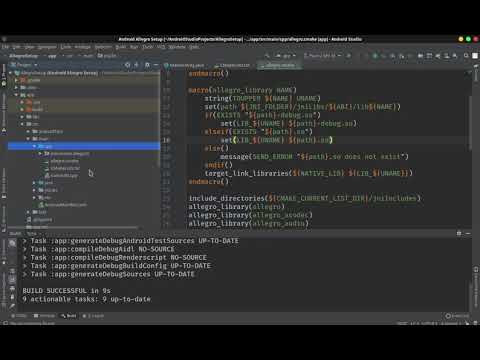Image resolution: width=480 pixels, height=360 pixels.
Task: Click the app breadcrumb in navigation bar
Action: pyautogui.click(x=52, y=56)
